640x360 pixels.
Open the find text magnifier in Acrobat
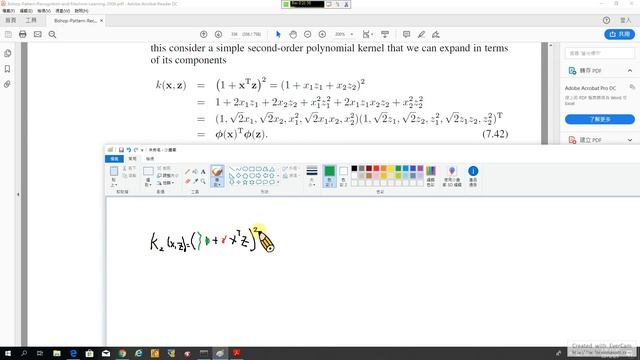(x=52, y=34)
